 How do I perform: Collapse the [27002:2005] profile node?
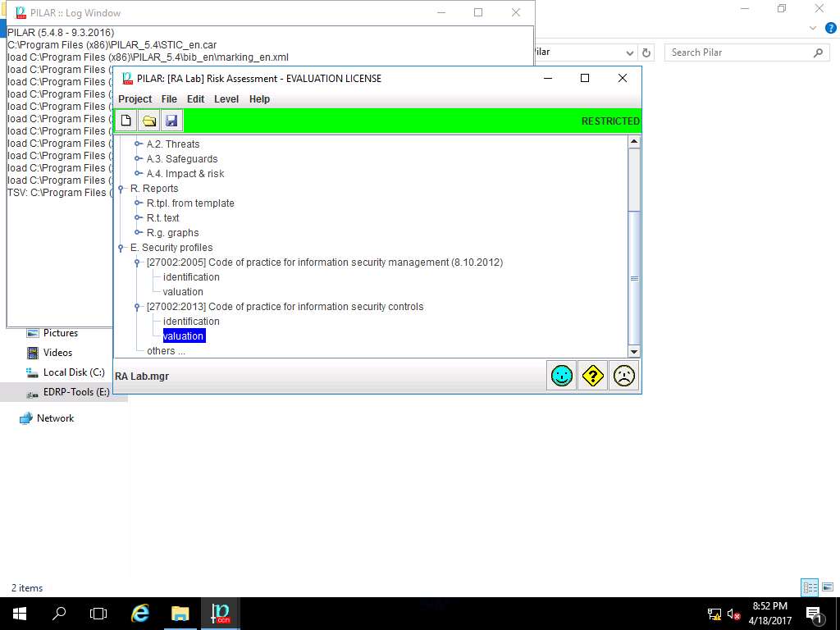pos(137,262)
